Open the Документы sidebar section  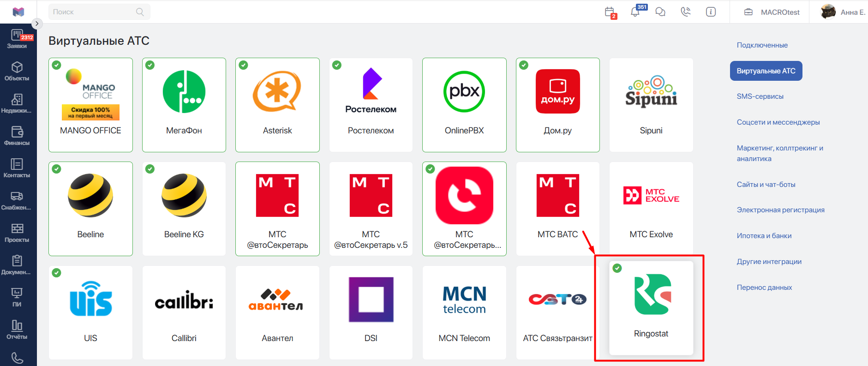coord(17,265)
